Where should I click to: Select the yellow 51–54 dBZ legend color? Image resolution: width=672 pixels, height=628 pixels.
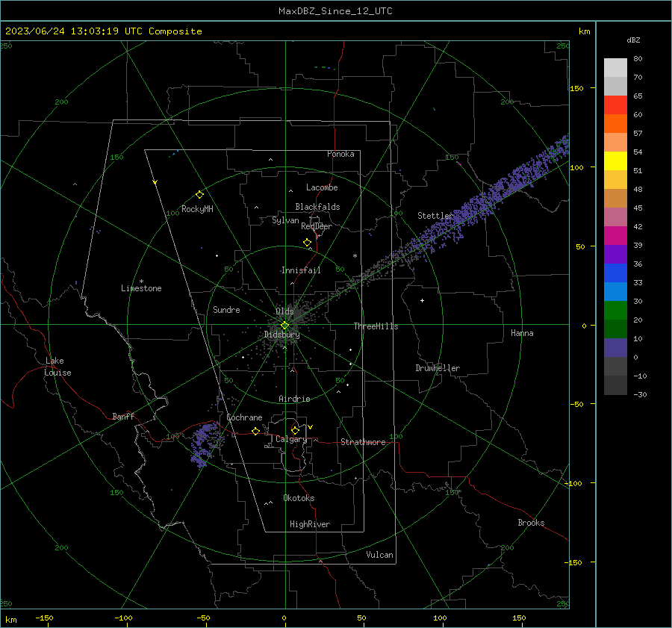(x=615, y=161)
